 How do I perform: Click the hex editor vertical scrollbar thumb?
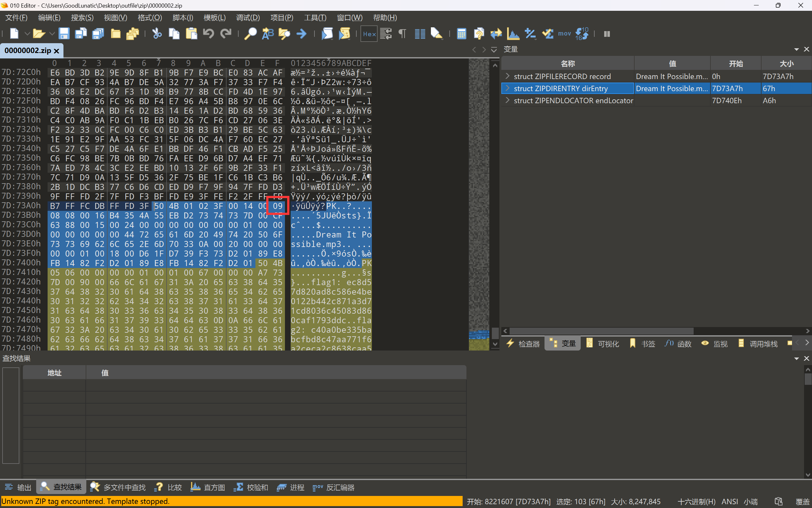click(x=495, y=333)
